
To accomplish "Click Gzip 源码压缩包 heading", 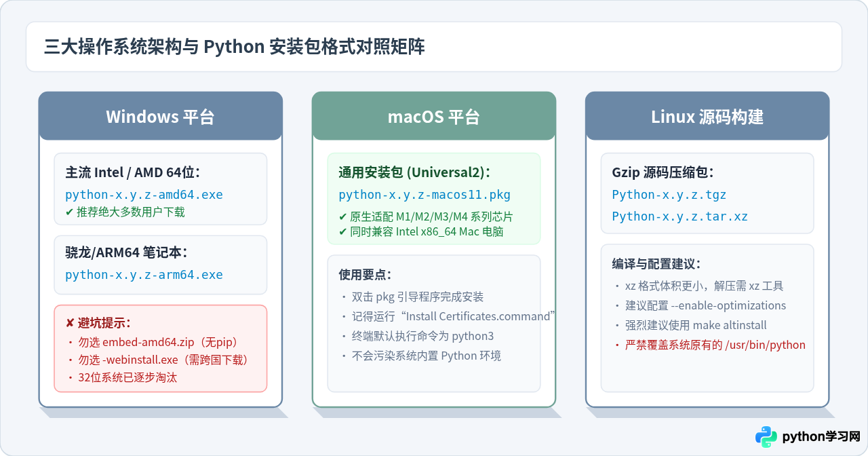I will [x=663, y=172].
